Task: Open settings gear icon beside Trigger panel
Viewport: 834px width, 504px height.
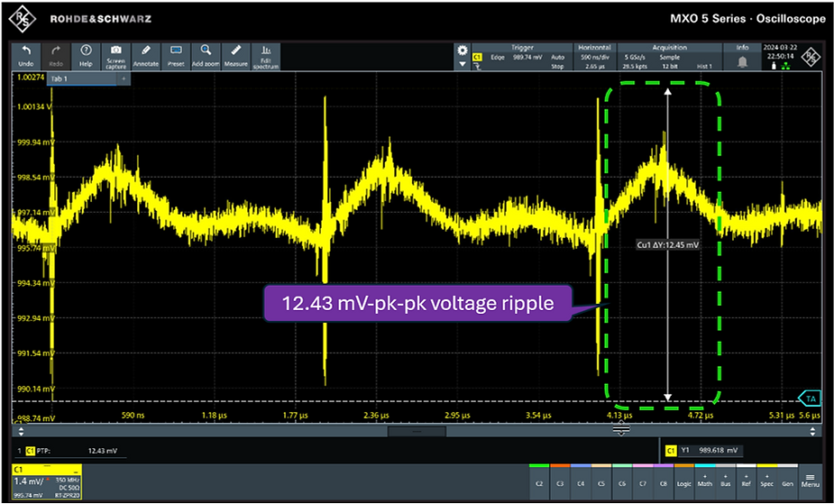Action: (463, 50)
